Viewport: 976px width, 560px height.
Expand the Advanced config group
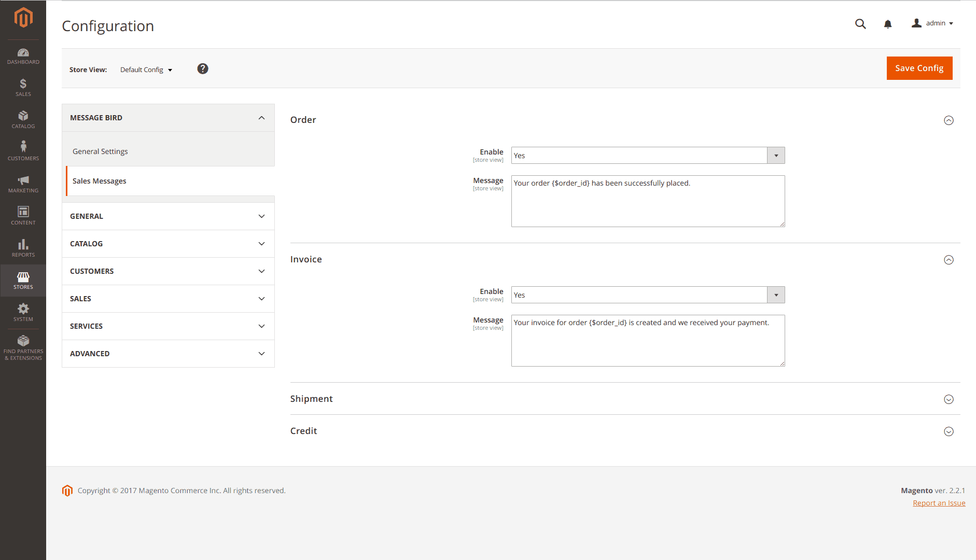pos(168,354)
